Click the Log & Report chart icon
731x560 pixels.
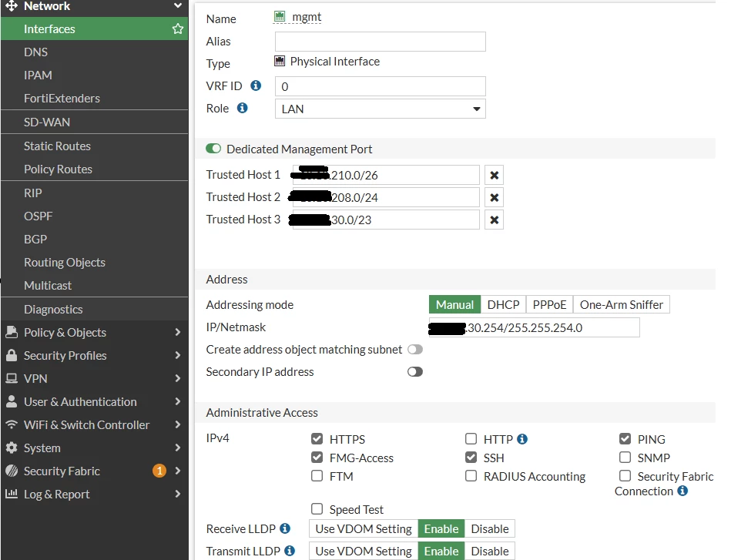(12, 493)
